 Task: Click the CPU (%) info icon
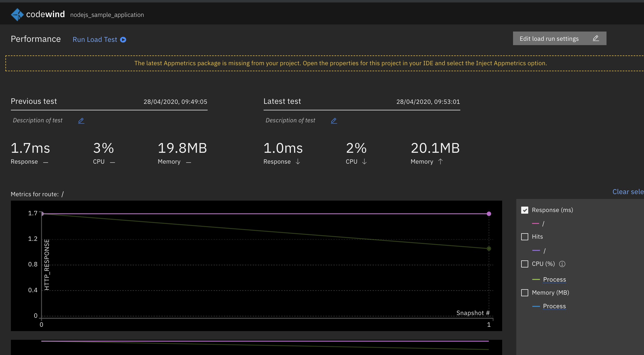point(562,264)
